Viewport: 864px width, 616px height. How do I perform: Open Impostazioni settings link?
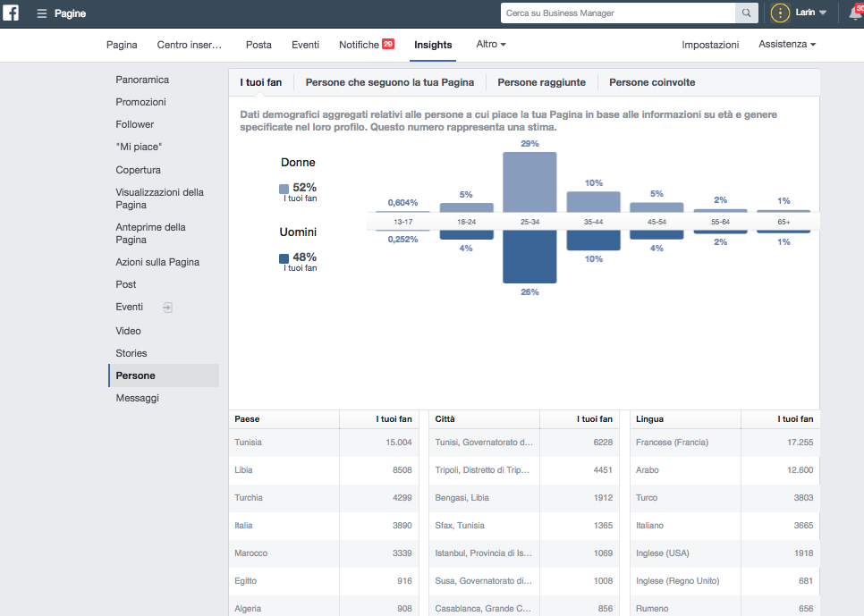[x=710, y=45]
